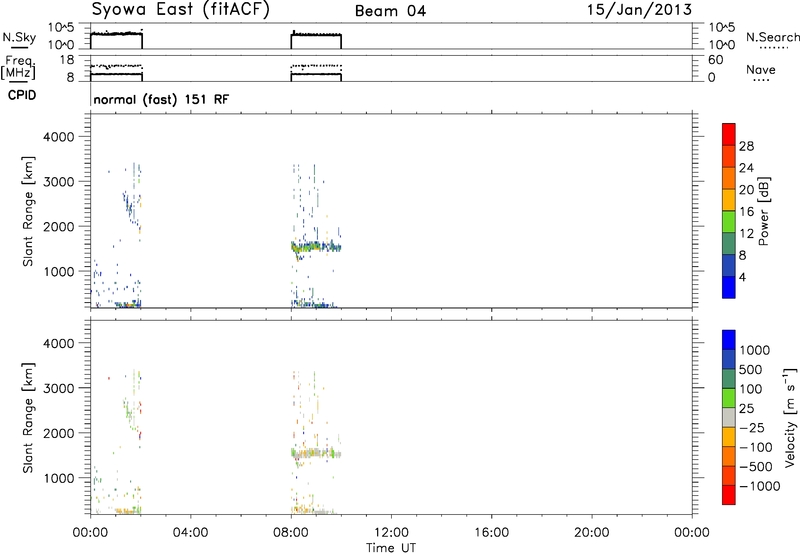The height and width of the screenshot is (554, 800).
Task: Click the '16' power colorbar label
Action: point(746,212)
